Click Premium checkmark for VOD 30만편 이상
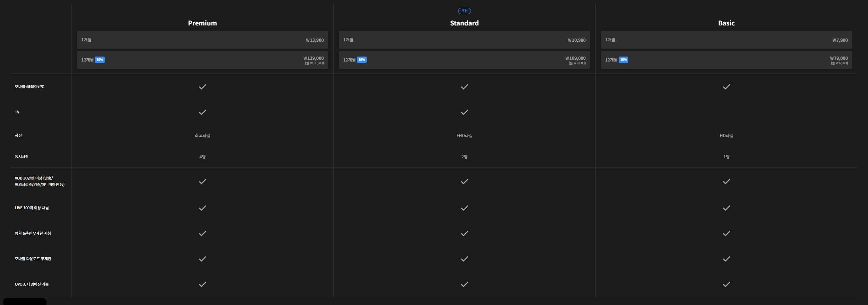 (202, 181)
